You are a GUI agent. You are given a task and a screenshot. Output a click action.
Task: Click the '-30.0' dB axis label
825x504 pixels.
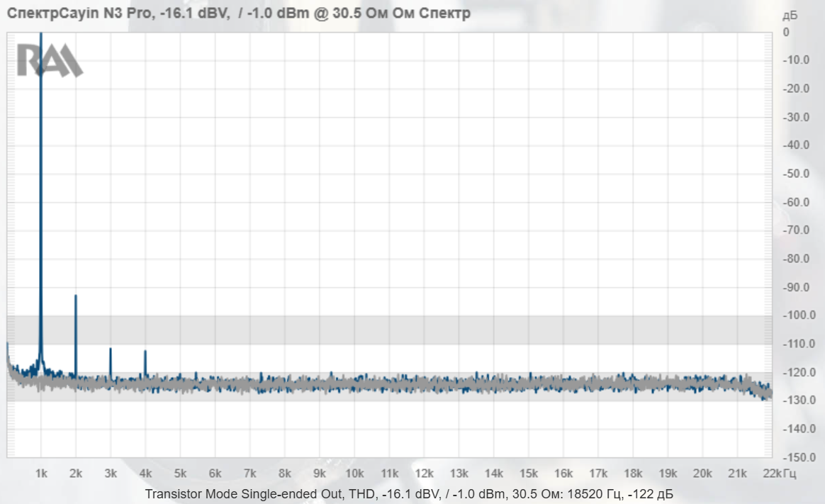pos(796,117)
